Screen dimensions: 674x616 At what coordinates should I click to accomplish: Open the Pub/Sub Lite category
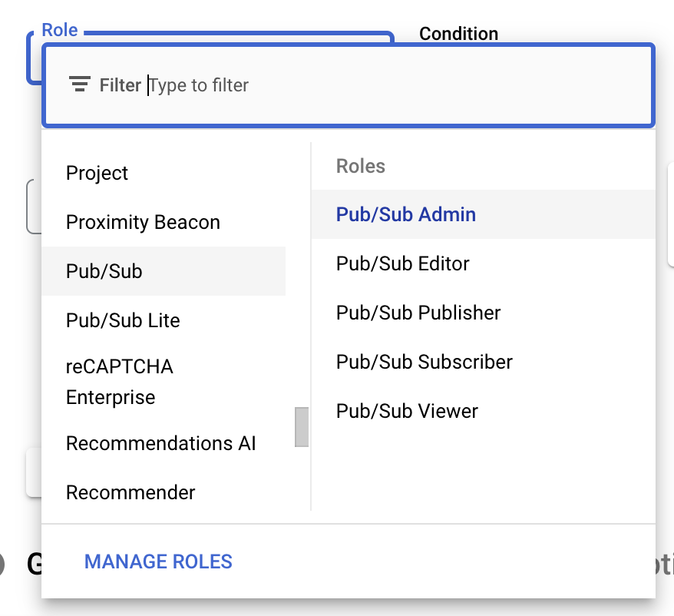pos(123,320)
